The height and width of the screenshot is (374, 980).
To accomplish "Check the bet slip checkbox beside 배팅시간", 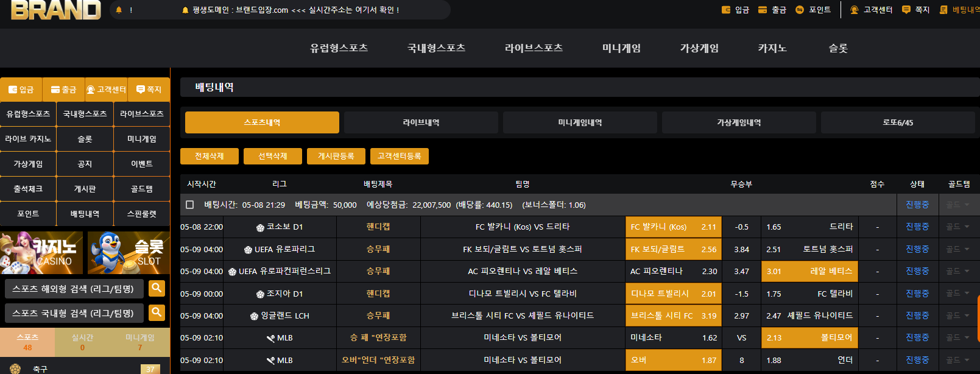I will [190, 205].
